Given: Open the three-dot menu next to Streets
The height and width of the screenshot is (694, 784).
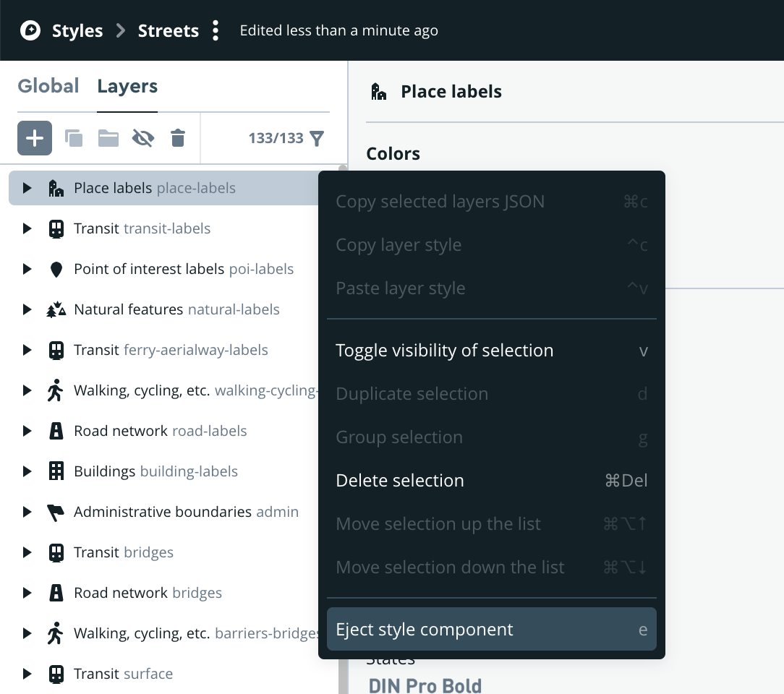Looking at the screenshot, I should click(215, 30).
